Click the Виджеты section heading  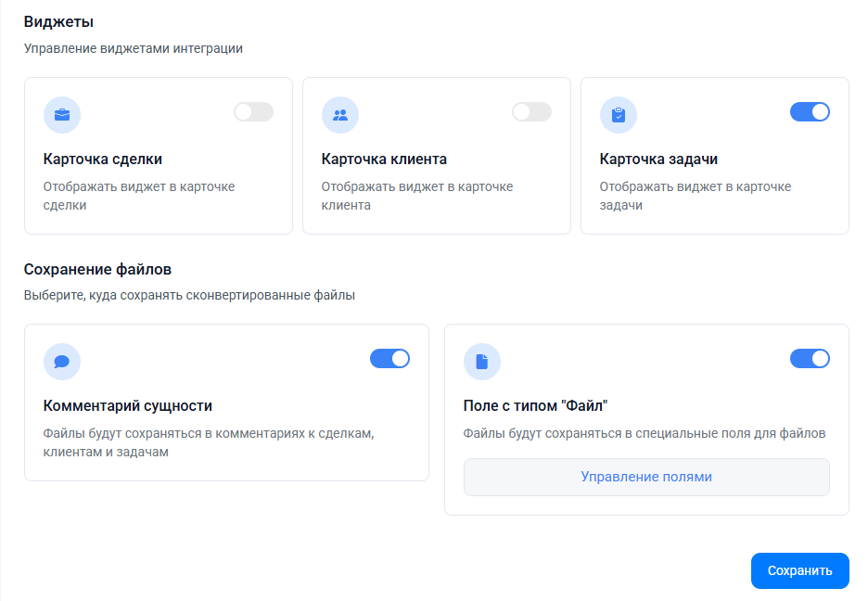point(58,22)
